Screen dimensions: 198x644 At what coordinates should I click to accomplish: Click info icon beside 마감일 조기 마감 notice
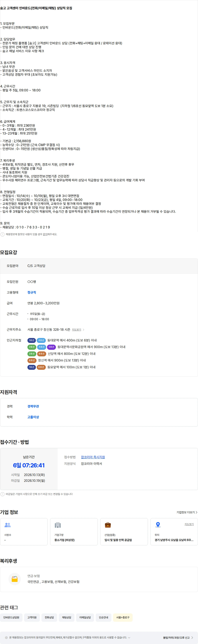point(2,494)
